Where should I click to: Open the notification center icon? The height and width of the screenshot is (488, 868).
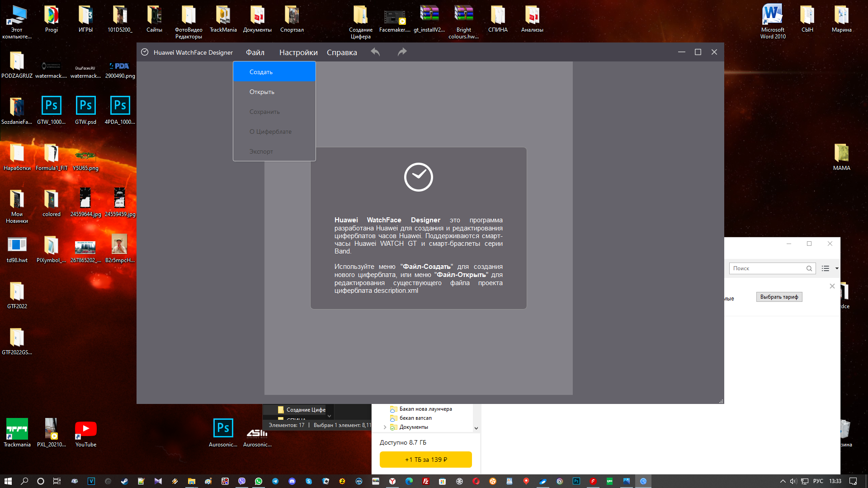(x=853, y=481)
